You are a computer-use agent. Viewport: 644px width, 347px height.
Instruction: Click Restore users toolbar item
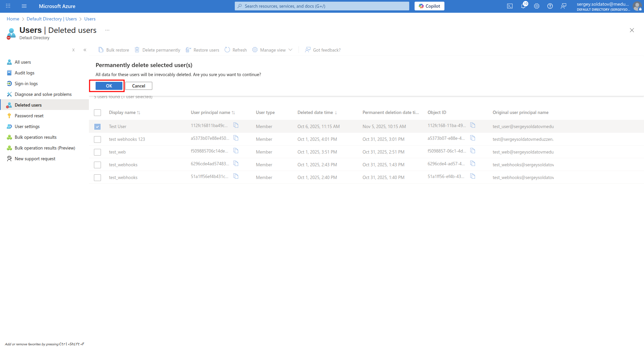click(202, 50)
